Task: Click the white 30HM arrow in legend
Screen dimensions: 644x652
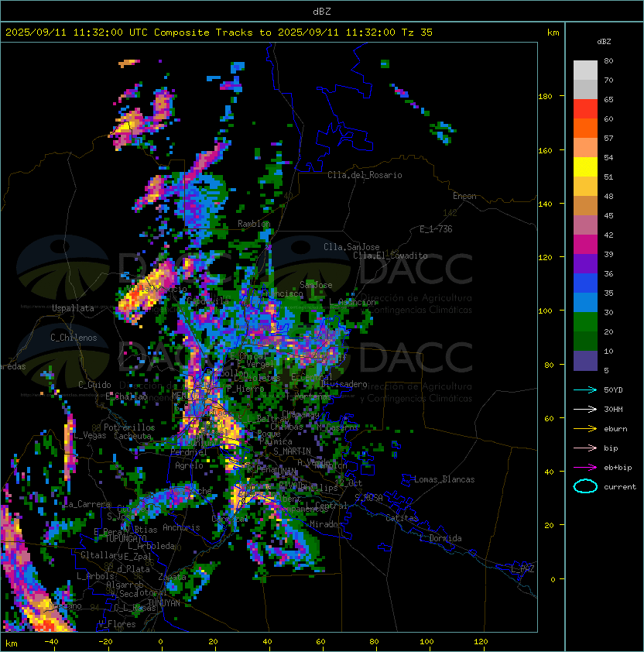Action: 585,409
